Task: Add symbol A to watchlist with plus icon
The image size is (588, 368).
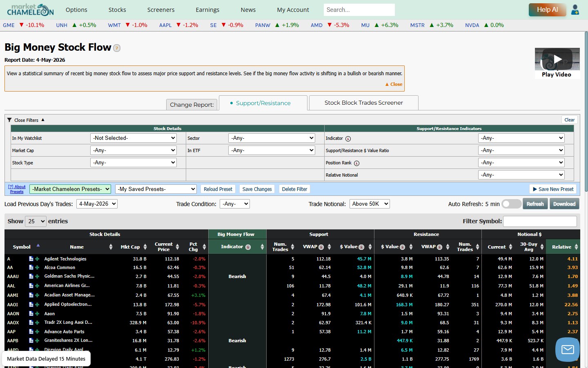Action: [37, 259]
